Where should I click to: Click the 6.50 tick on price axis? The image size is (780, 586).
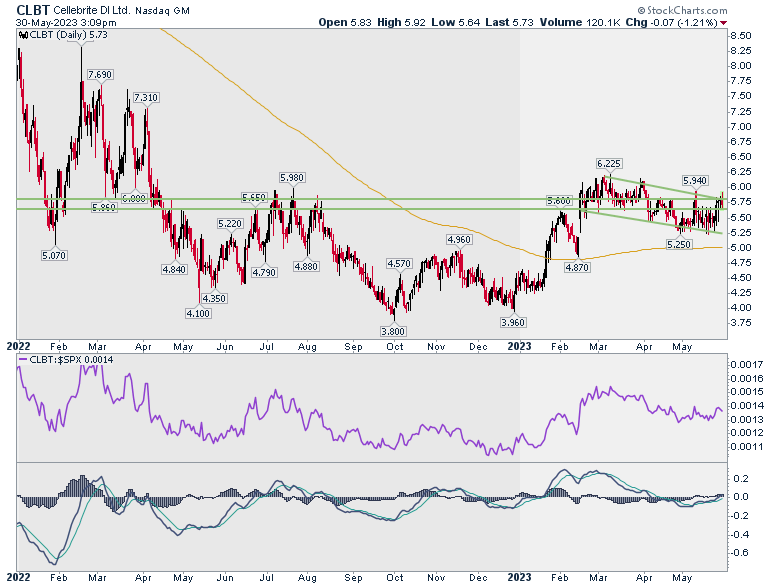(x=741, y=157)
